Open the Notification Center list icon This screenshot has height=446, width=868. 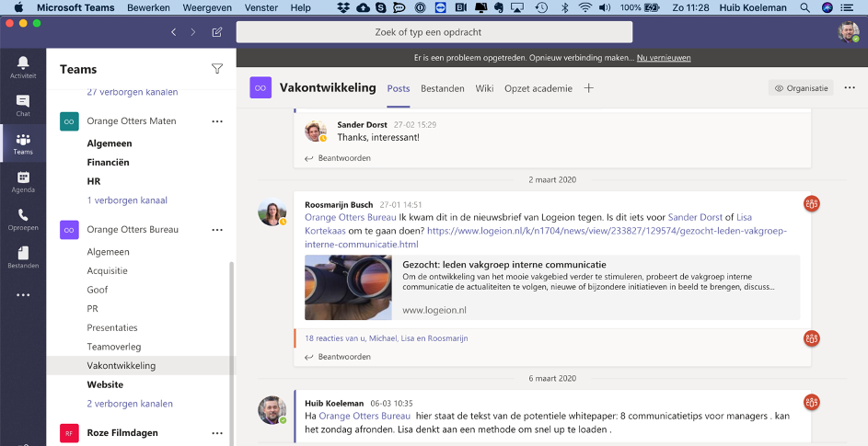(846, 7)
